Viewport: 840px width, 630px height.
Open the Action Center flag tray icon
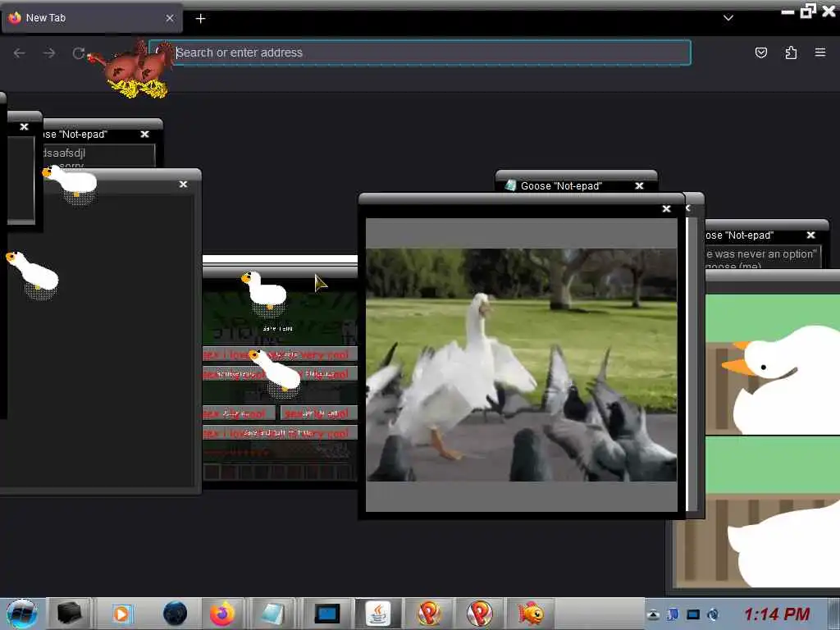click(x=673, y=614)
